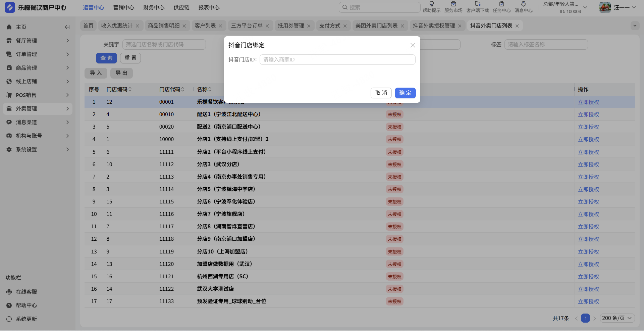This screenshot has height=331, width=644.
Task: Close the 抖音外卖门店列表 tab
Action: (x=517, y=26)
